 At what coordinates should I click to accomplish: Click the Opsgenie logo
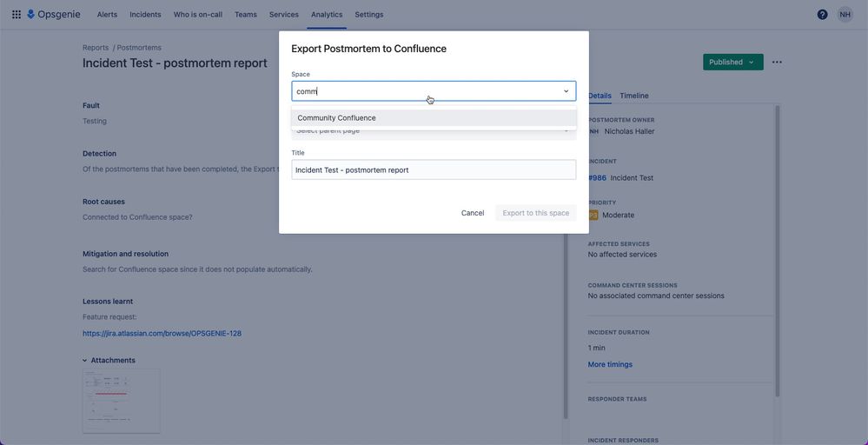(x=54, y=15)
